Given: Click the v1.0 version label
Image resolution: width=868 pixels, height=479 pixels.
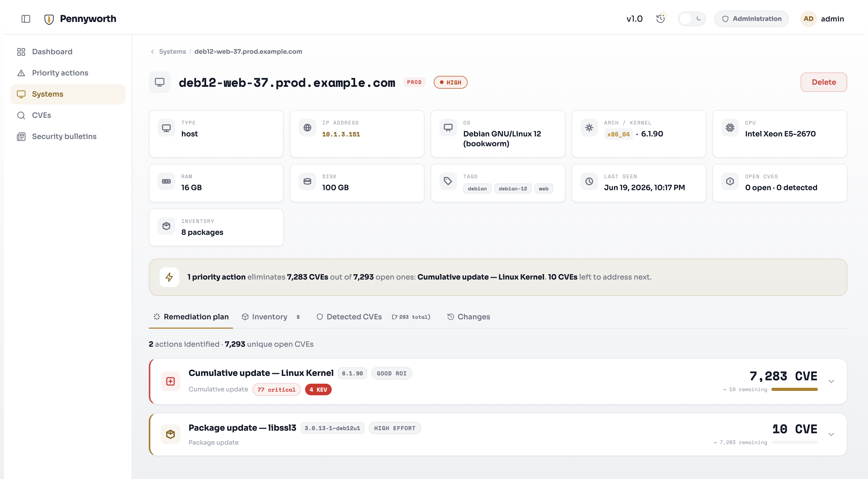Looking at the screenshot, I should pos(634,19).
